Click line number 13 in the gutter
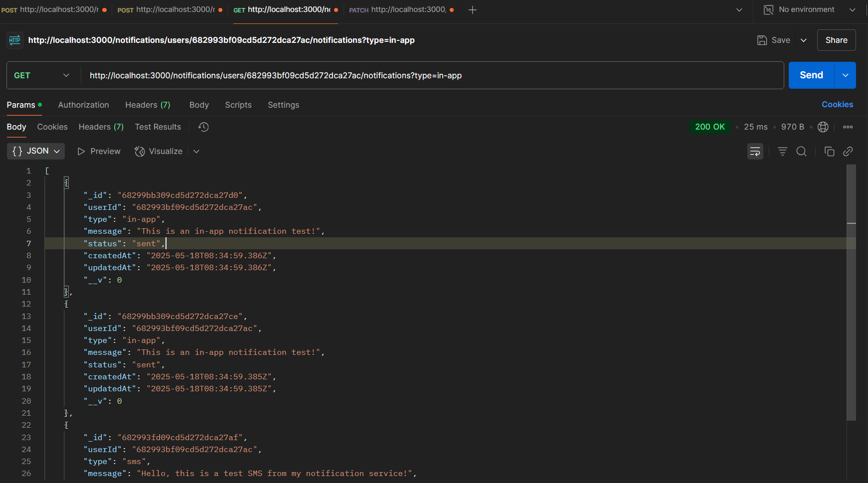Screen dimensions: 868x483 26,316
